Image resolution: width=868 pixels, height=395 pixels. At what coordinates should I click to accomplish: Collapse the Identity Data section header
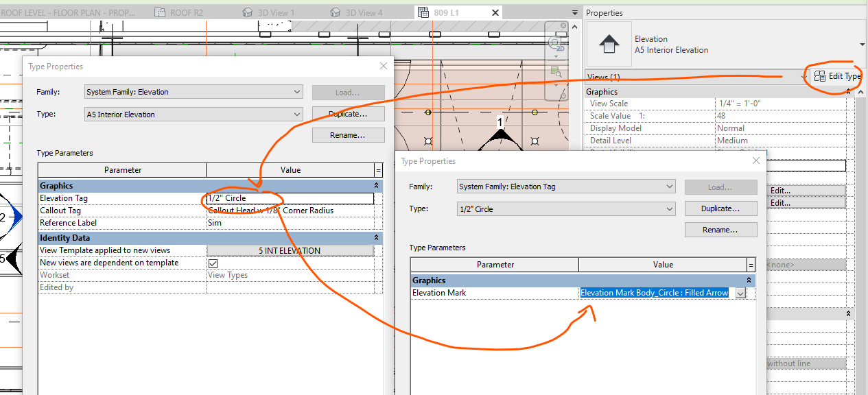click(x=376, y=237)
